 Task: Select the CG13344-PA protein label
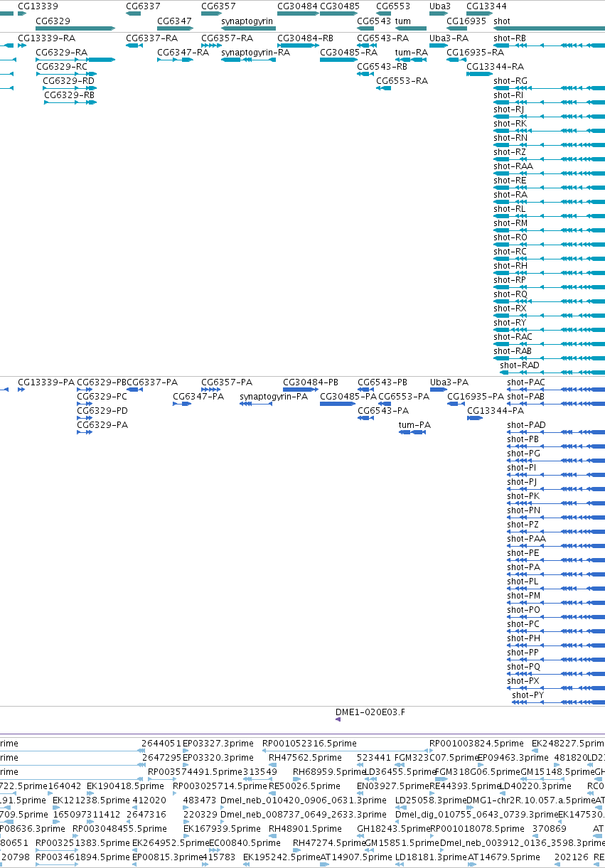click(x=496, y=411)
